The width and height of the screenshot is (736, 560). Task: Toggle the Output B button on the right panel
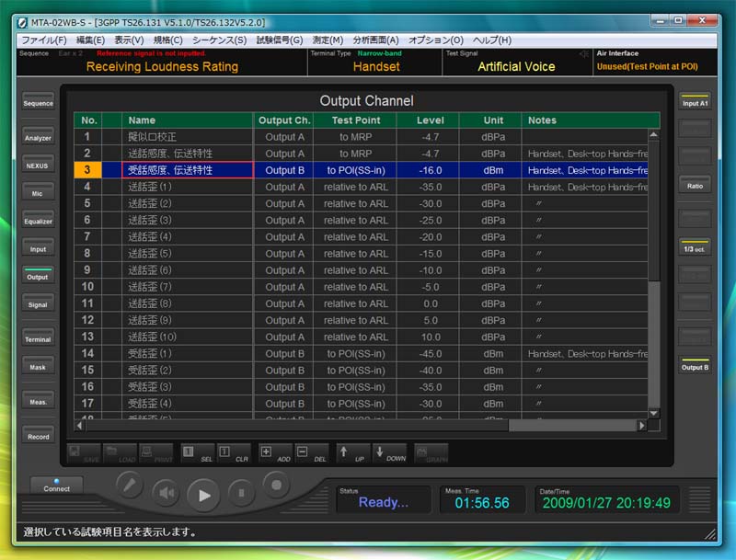[695, 365]
